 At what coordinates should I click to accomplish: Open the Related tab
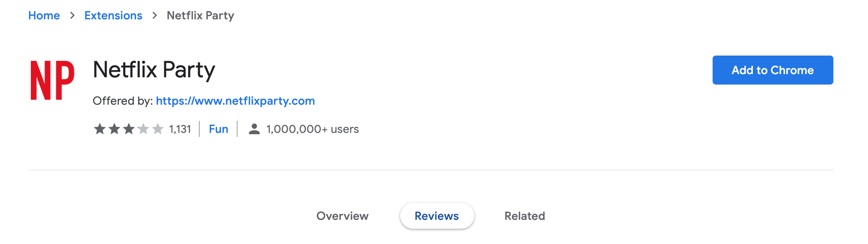(x=525, y=216)
